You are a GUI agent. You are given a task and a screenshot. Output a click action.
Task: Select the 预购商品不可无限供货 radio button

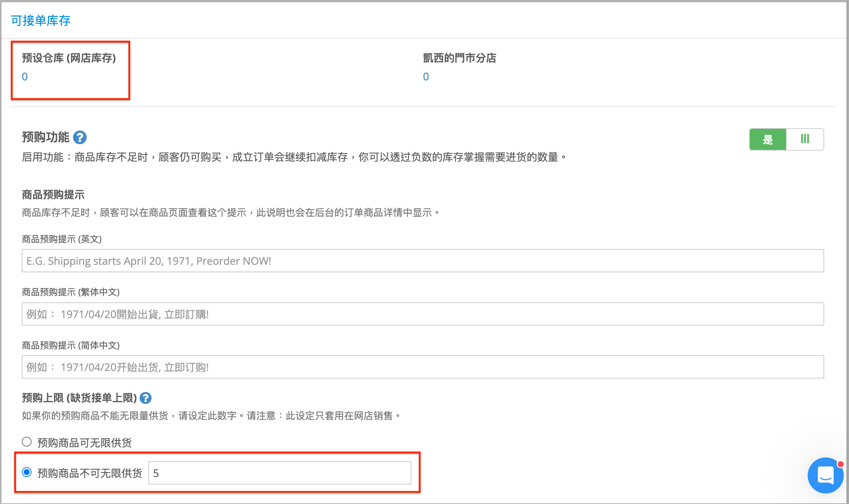pos(27,472)
